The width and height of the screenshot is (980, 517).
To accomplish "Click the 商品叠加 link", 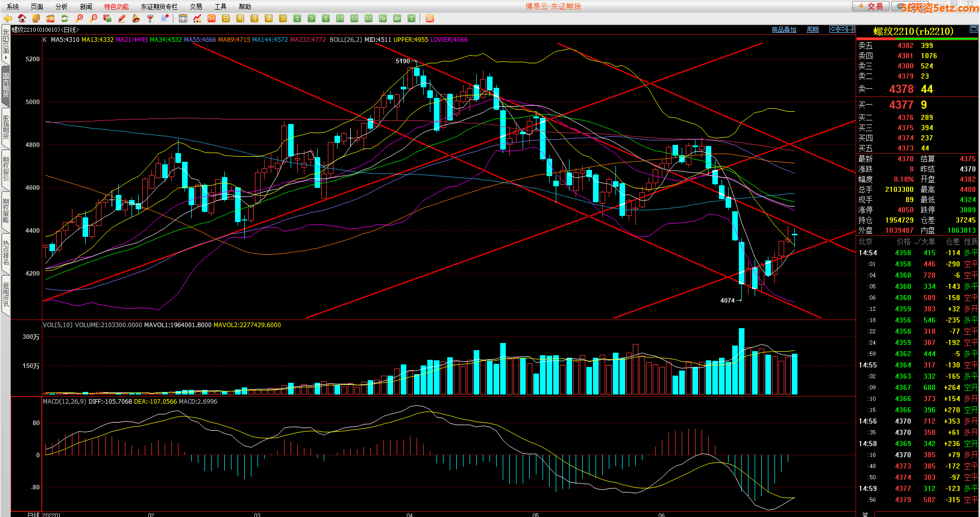I will tap(784, 30).
